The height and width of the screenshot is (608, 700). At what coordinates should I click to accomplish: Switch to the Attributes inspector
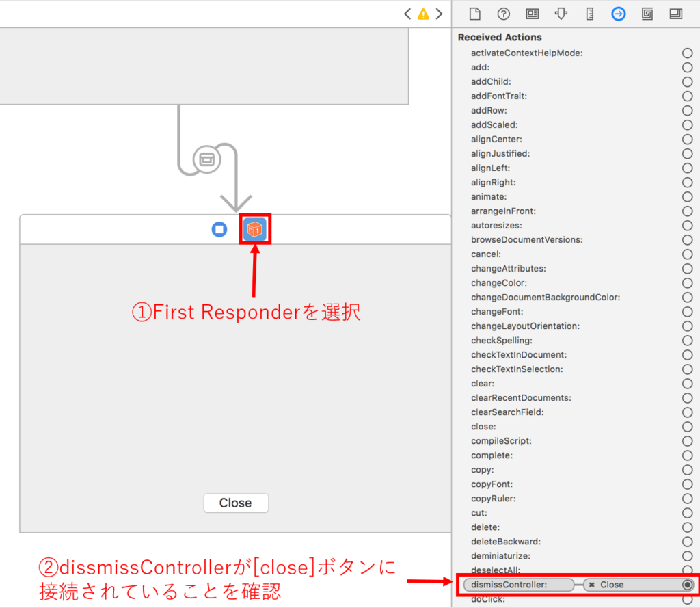pos(561,14)
